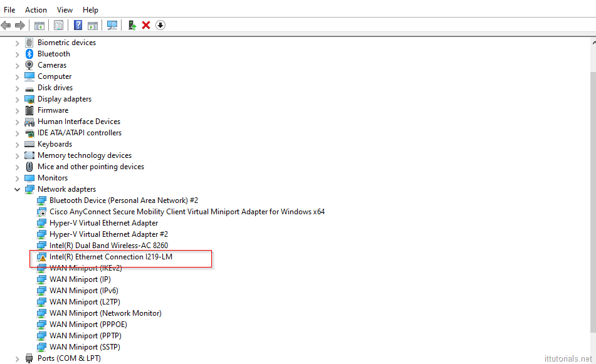Select Hyper-V Virtual Ethernet Adapter #2

click(x=108, y=234)
